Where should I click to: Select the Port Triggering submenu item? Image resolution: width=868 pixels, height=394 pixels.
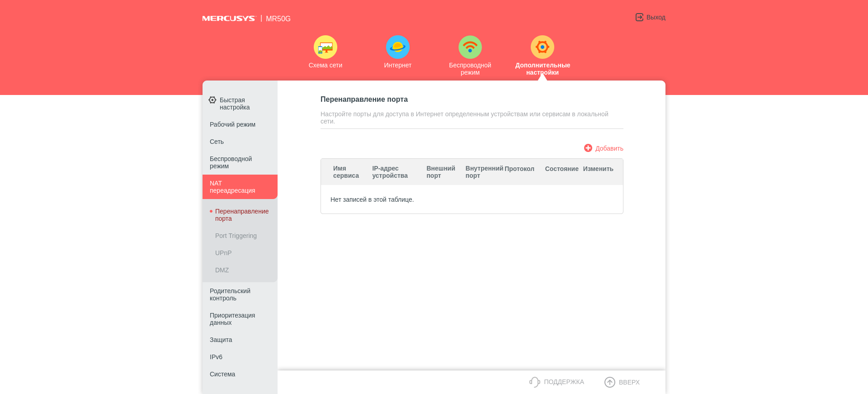click(x=236, y=236)
